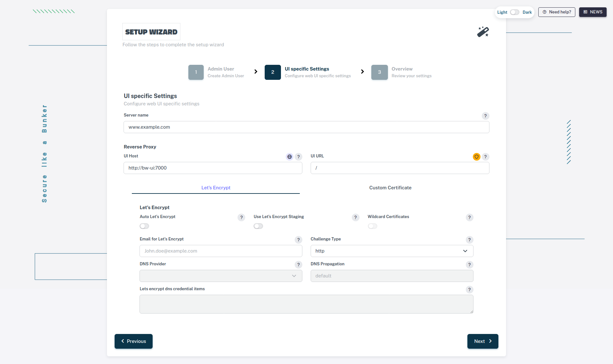Click the Challenge Type help icon
Image resolution: width=613 pixels, height=364 pixels.
469,240
